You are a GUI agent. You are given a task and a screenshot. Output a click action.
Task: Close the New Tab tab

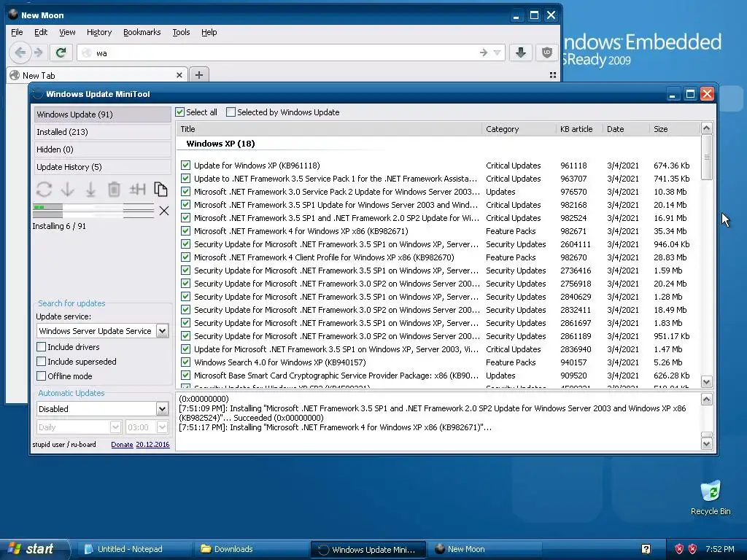click(x=179, y=75)
